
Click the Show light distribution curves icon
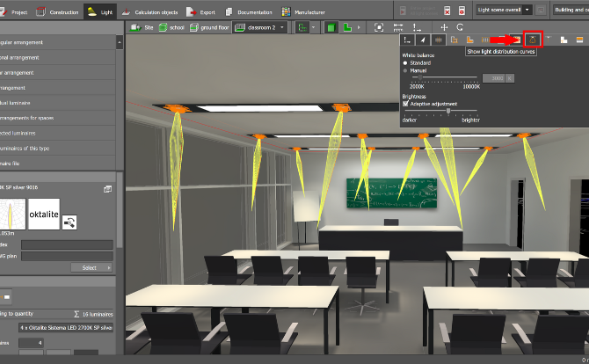pyautogui.click(x=532, y=40)
